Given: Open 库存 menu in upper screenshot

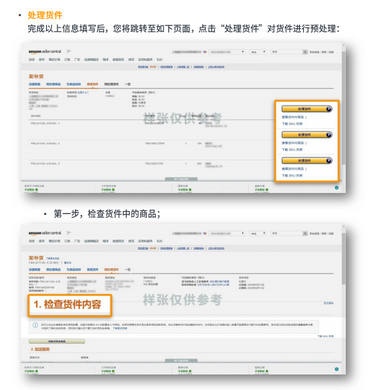Looking at the screenshot, I should click(x=41, y=59).
